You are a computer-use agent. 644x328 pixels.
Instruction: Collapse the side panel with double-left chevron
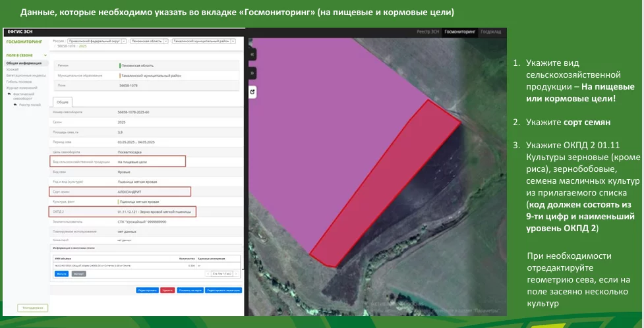click(x=252, y=54)
